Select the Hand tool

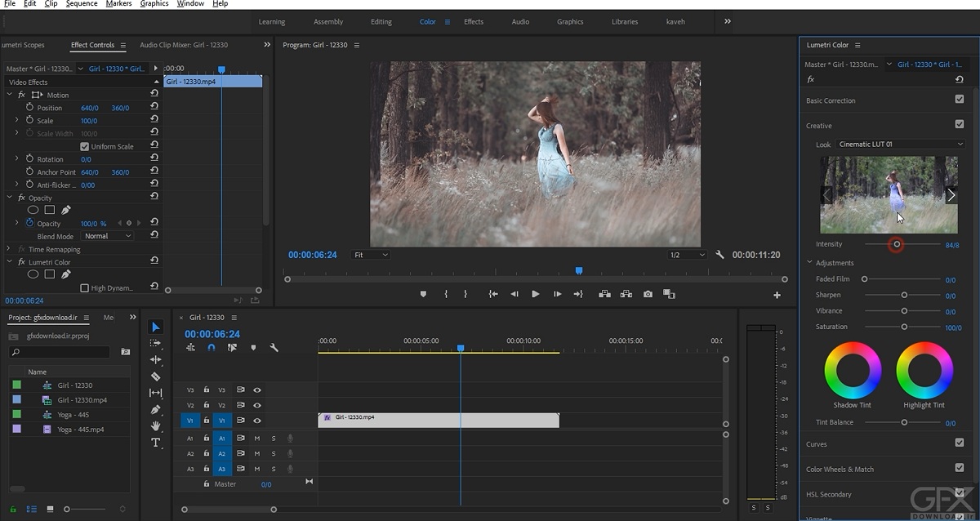tap(156, 426)
